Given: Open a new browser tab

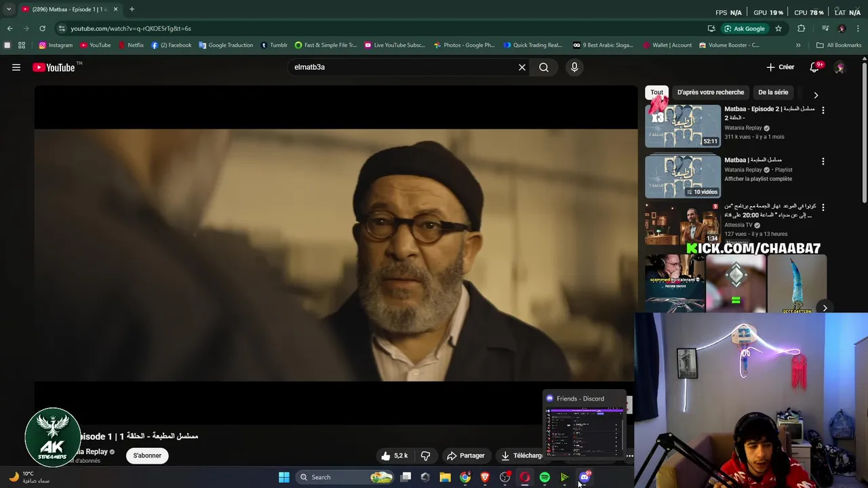Looking at the screenshot, I should tap(132, 9).
